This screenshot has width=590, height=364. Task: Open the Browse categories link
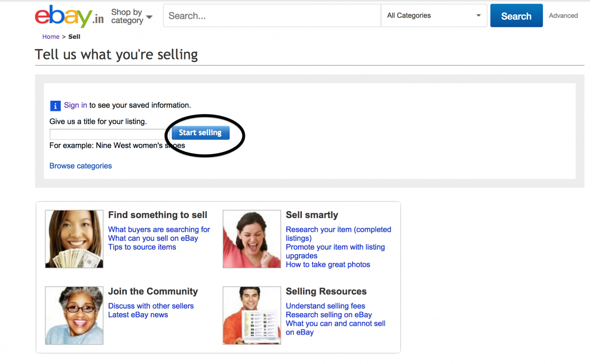(81, 166)
